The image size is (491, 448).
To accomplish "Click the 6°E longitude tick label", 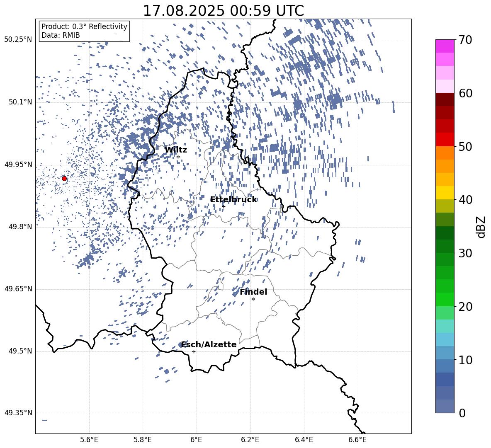I will pos(196,440).
